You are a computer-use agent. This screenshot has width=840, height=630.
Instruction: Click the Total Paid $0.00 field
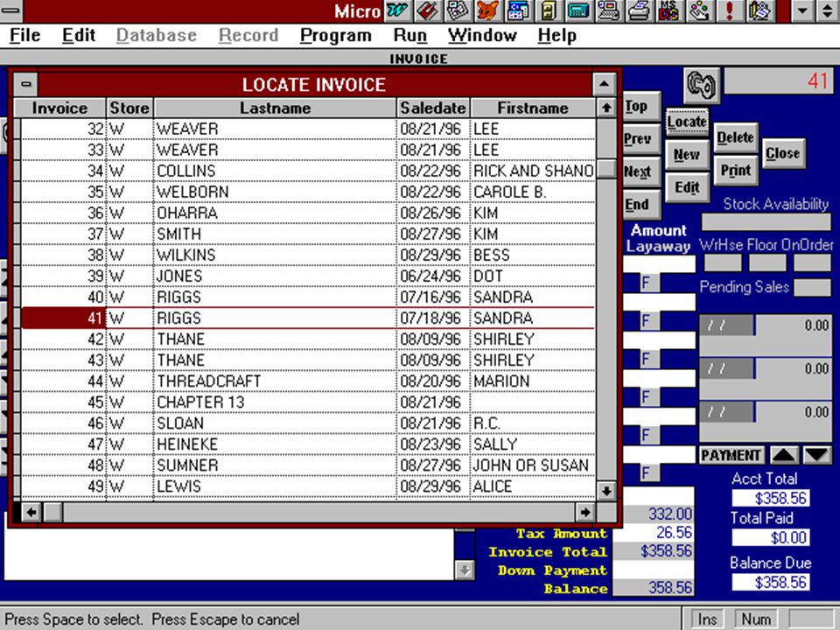(x=770, y=538)
